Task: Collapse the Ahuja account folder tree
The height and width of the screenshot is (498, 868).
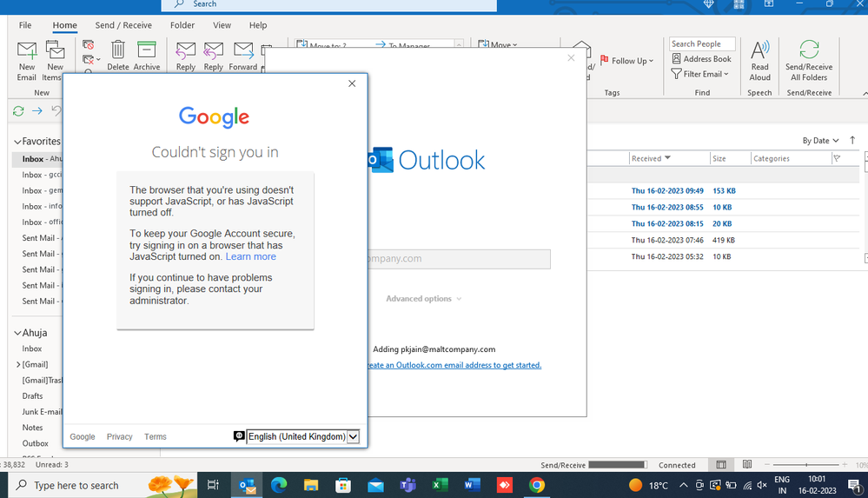Action: tap(17, 334)
